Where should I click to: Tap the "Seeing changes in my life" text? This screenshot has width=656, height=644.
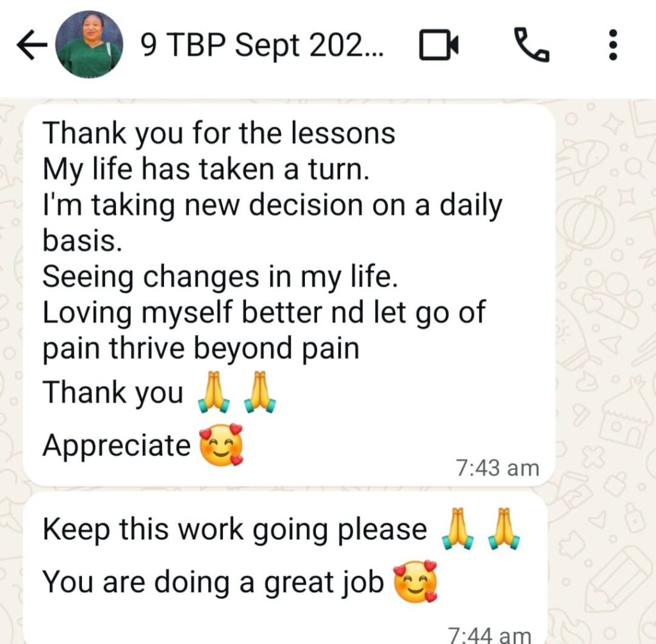pyautogui.click(x=220, y=277)
